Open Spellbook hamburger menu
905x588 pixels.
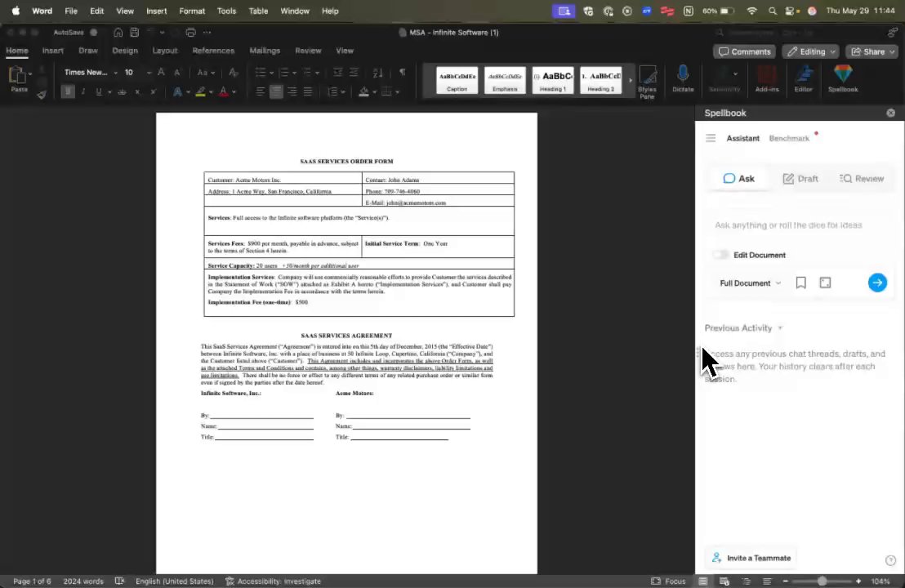711,138
